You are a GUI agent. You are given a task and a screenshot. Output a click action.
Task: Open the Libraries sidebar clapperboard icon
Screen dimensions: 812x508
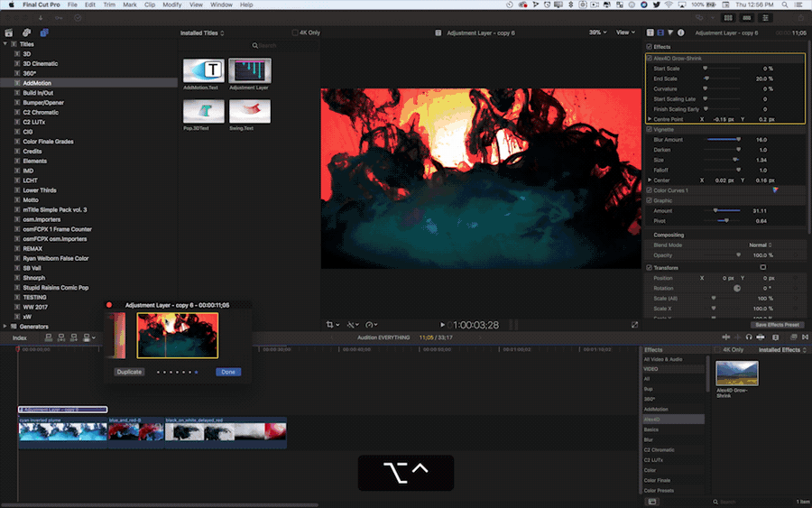(9, 32)
